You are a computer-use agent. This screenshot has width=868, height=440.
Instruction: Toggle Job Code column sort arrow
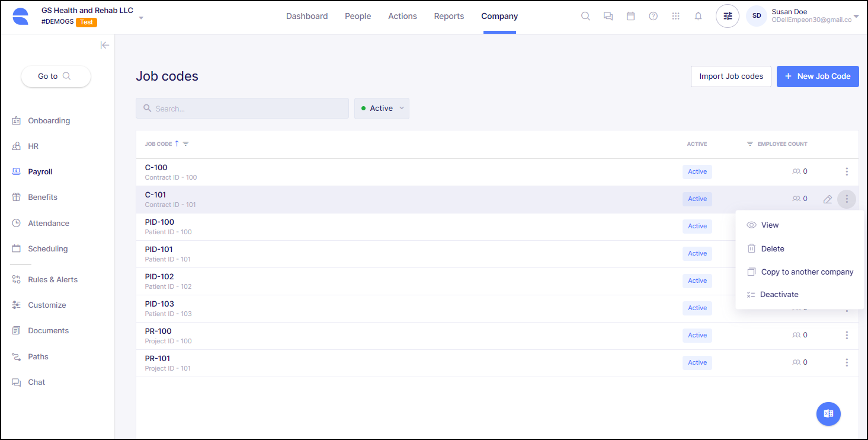[x=177, y=144]
